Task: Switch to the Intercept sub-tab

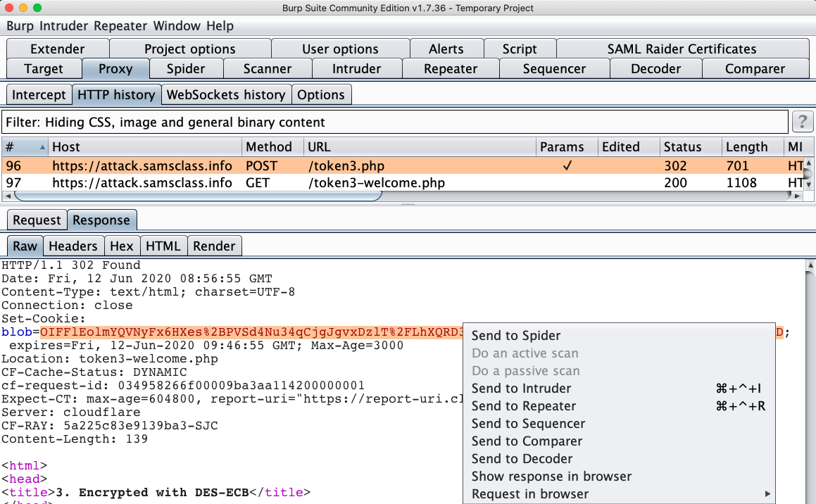Action: coord(39,95)
